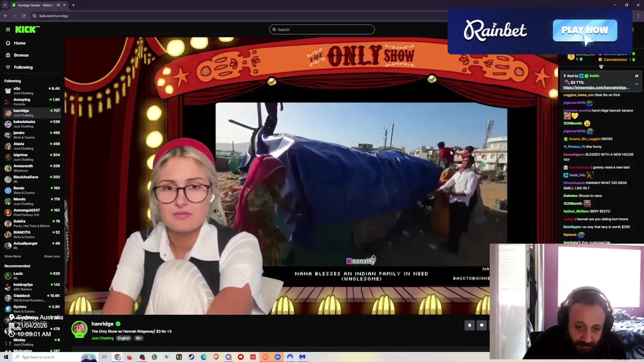644x362 pixels.
Task: Open the streamlabs link in pinned message
Action: point(596,88)
